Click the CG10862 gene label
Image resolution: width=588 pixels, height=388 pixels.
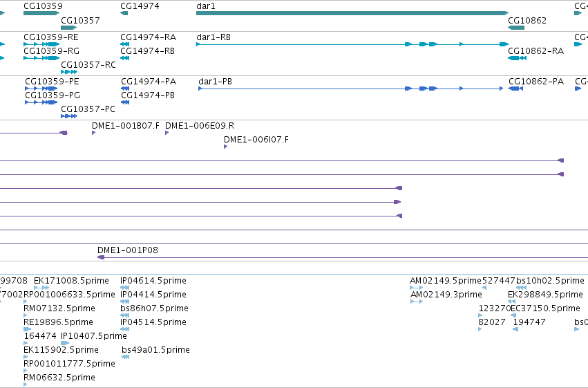(527, 20)
